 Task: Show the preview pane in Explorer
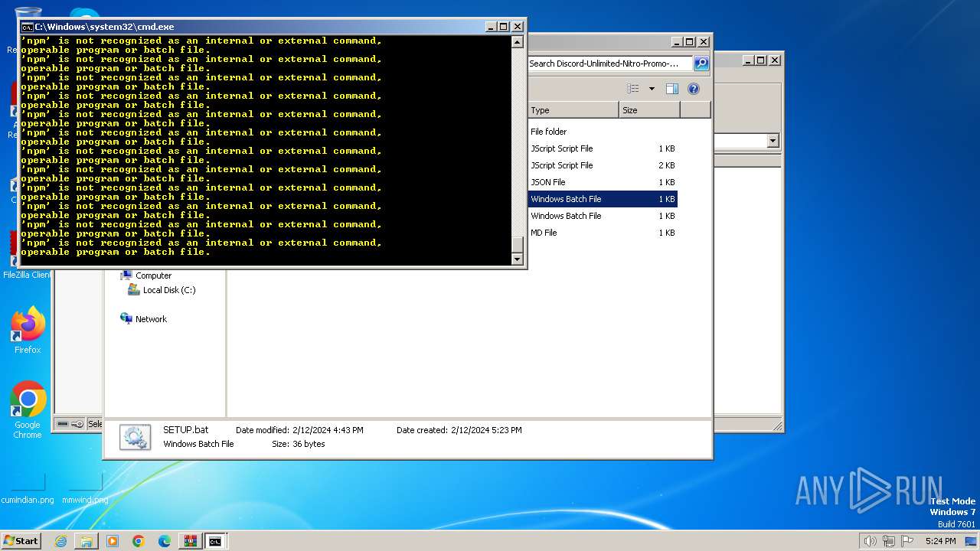[x=672, y=89]
